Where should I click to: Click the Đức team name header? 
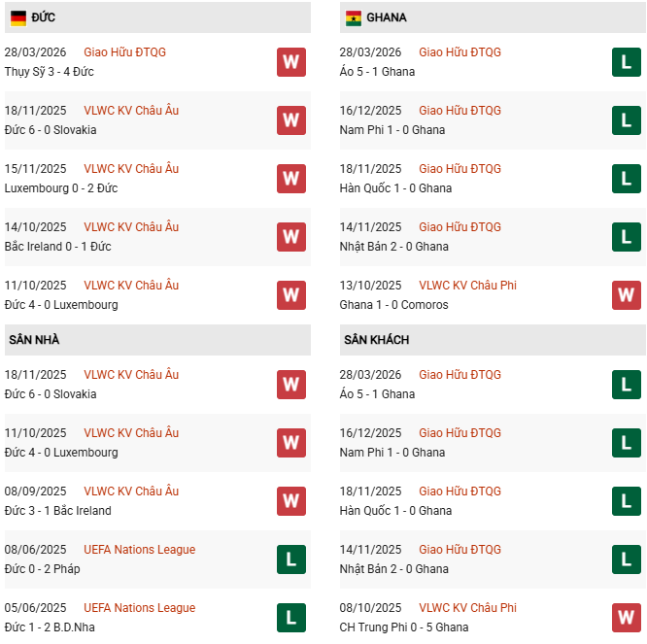[43, 17]
